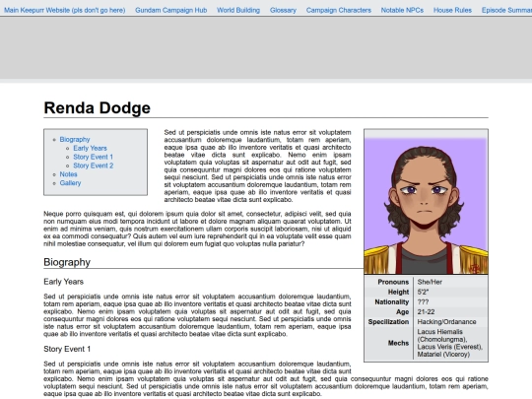Jump to Story Event 2 in contents
Screen dimensions: 532x399
pyautogui.click(x=94, y=166)
